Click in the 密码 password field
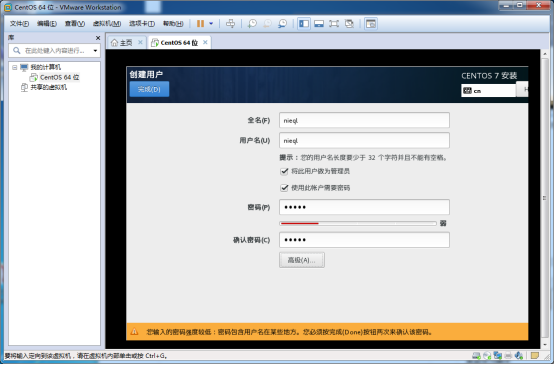The height and width of the screenshot is (365, 554). point(364,207)
